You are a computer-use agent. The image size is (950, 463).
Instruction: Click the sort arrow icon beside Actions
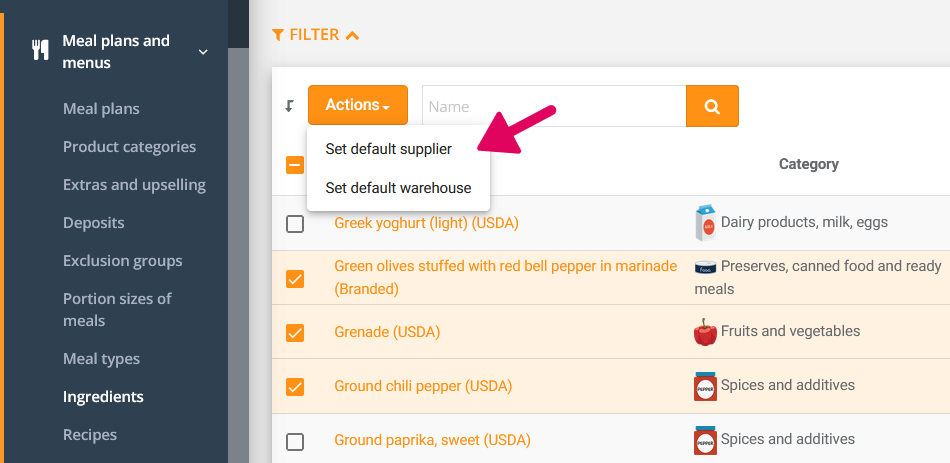tap(290, 106)
